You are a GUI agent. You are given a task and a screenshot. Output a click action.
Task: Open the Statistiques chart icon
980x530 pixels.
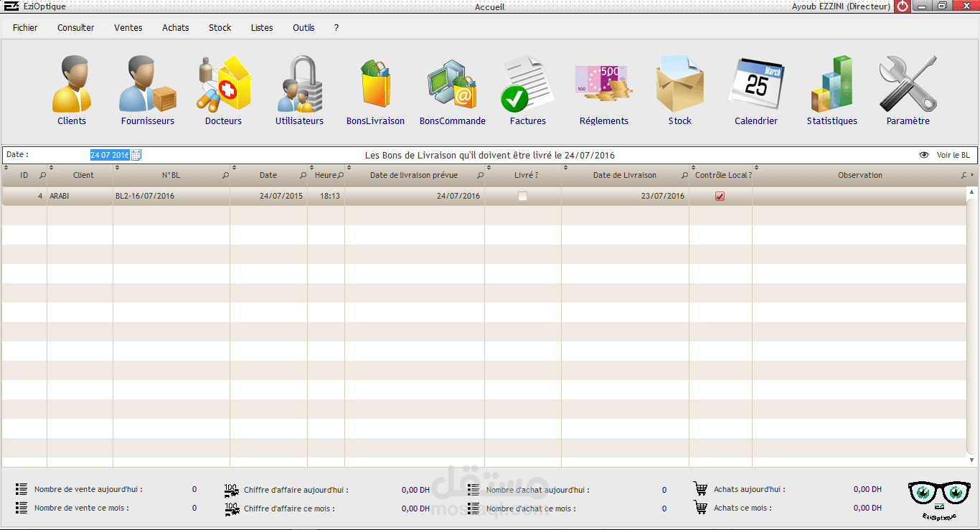tap(831, 84)
